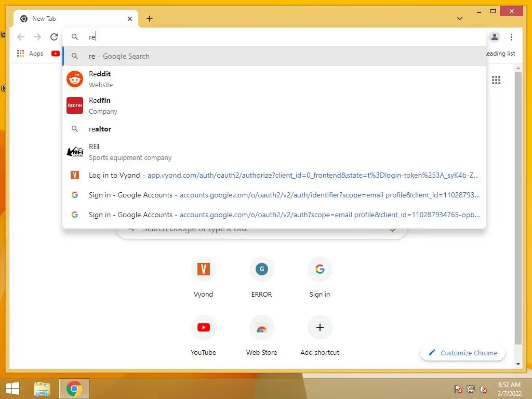Open File Explorer from the taskbar
Viewport: 532px width, 399px height.
point(42,389)
